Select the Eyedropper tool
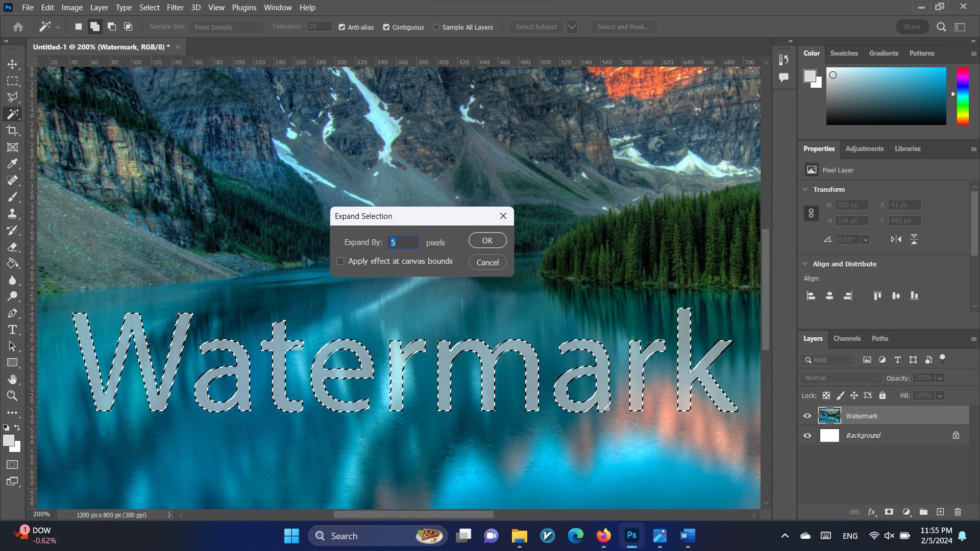 [13, 164]
